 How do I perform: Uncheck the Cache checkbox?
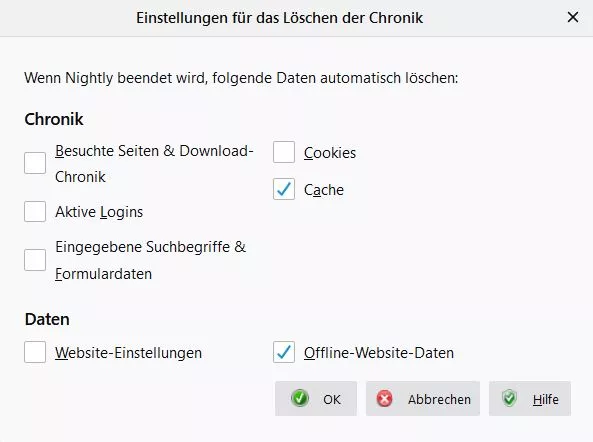point(284,189)
